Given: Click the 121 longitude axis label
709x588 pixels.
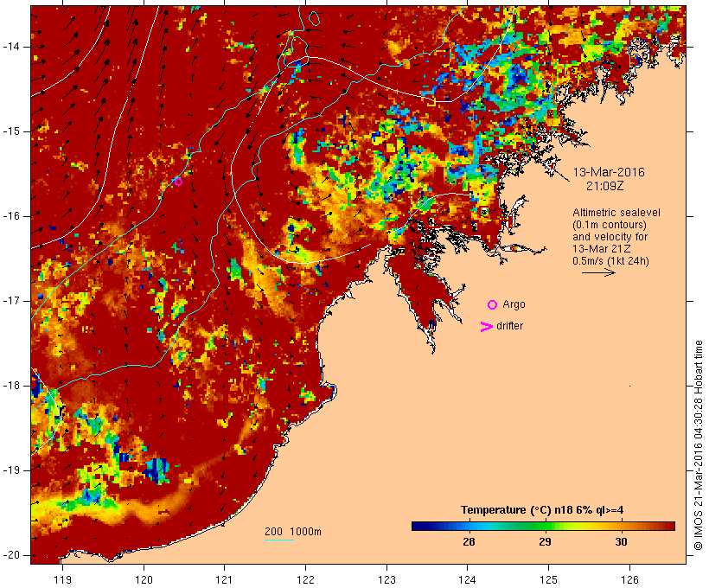Looking at the screenshot, I should 225,579.
